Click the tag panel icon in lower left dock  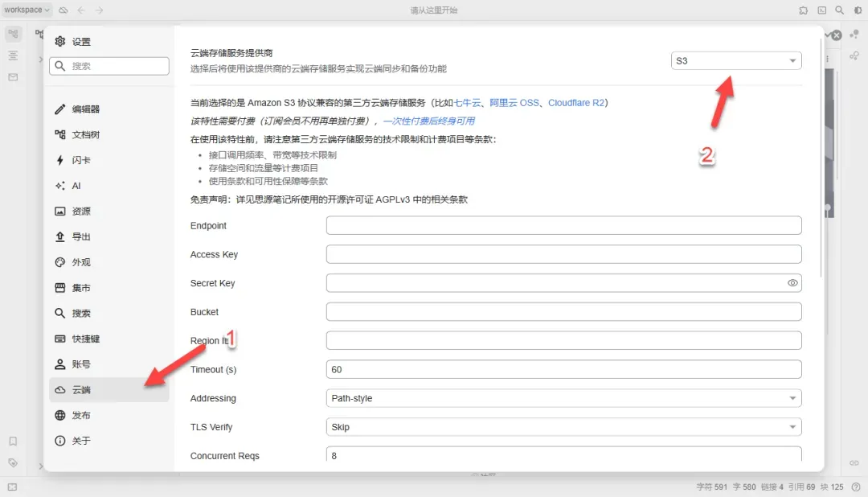13,463
